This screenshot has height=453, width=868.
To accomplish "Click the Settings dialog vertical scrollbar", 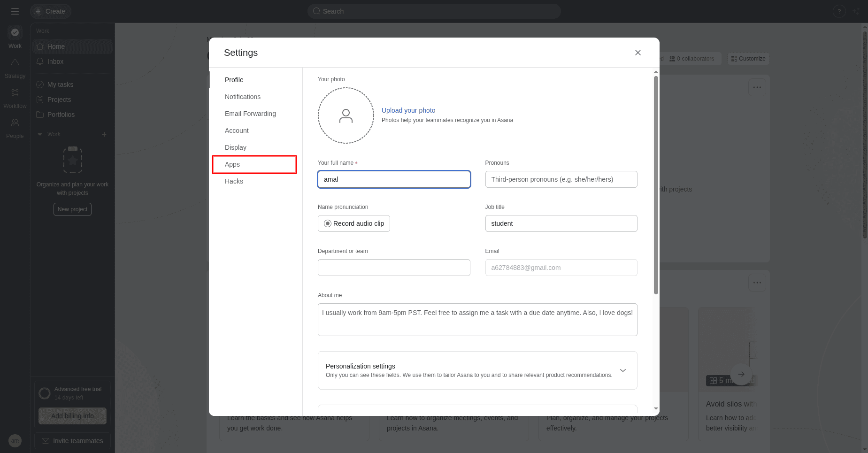I will tap(656, 185).
